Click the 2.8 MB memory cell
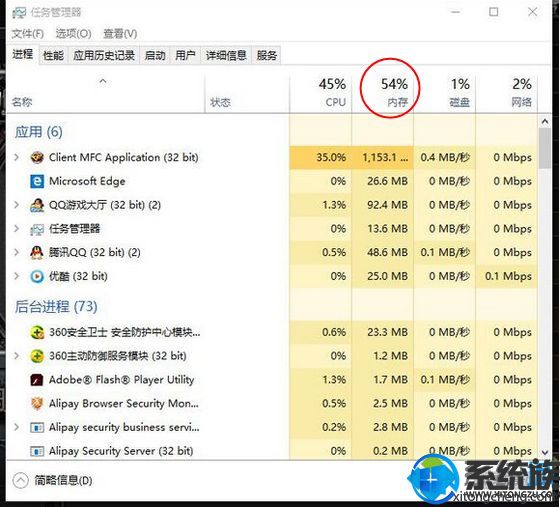 tap(382, 427)
